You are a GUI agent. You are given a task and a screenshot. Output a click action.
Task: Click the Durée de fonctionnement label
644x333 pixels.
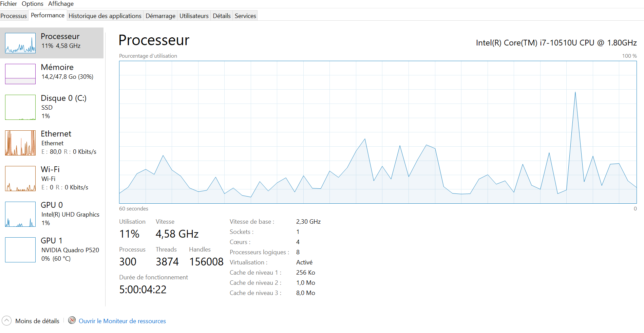[153, 277]
